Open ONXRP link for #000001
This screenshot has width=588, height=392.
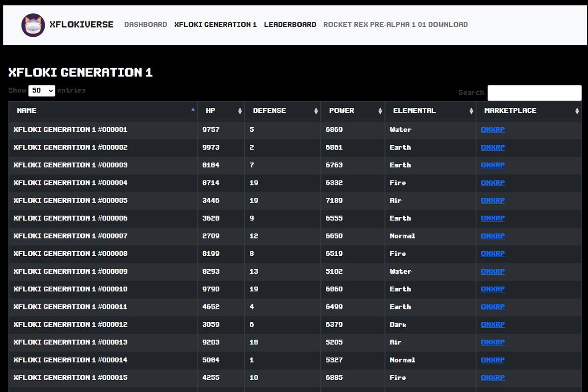[492, 130]
